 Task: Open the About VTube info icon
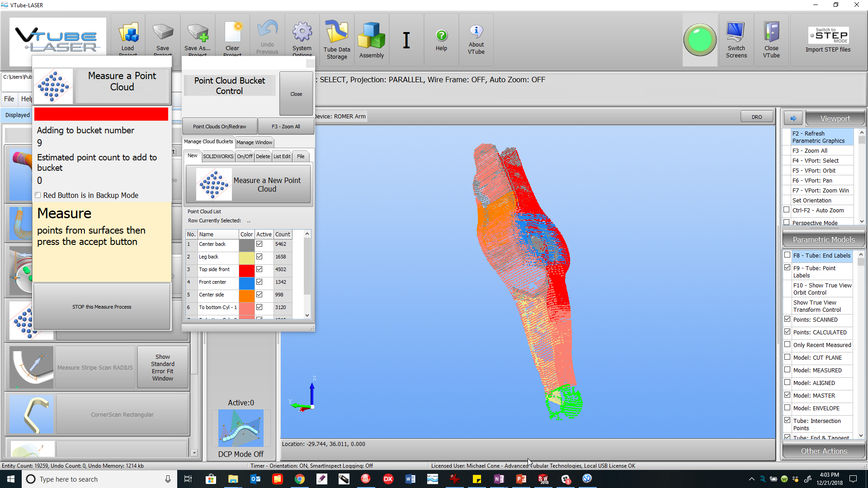476,32
